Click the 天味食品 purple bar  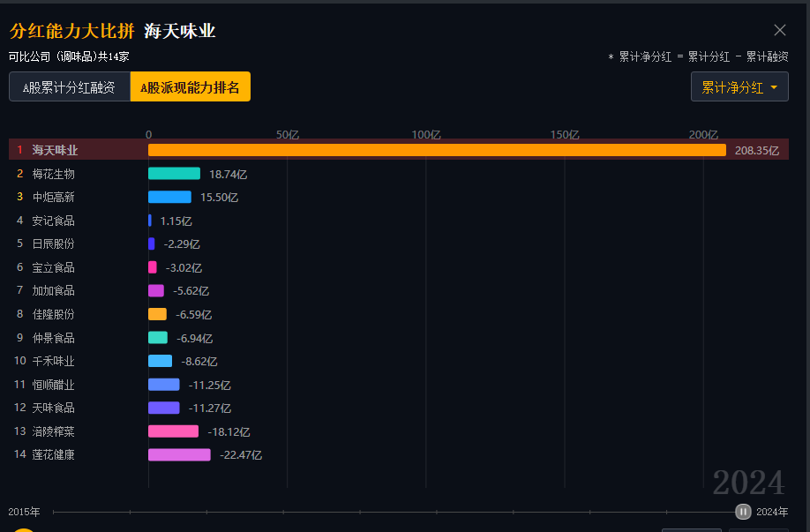[x=164, y=408]
